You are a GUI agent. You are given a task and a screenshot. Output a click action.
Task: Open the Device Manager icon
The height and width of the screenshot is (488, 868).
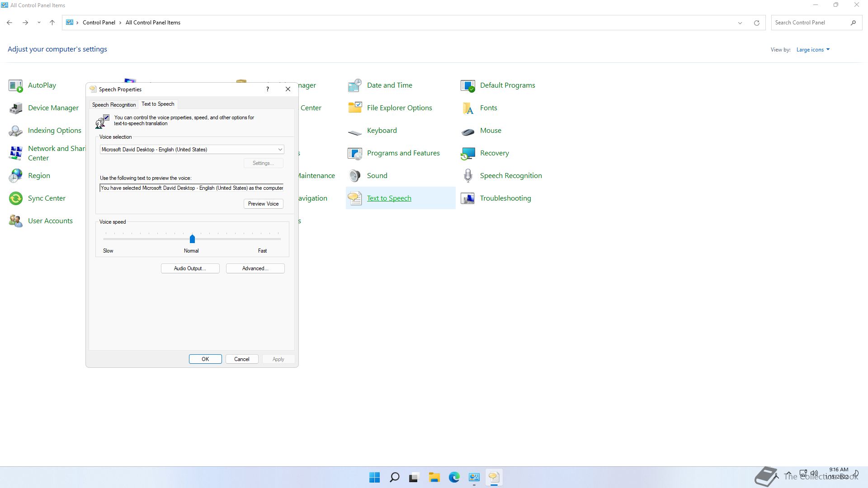click(16, 108)
